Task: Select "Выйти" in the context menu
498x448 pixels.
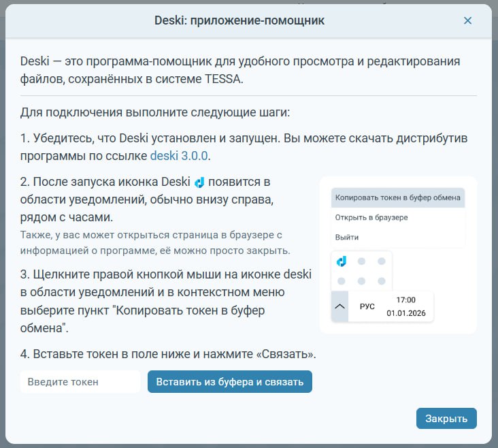Action: pyautogui.click(x=347, y=237)
